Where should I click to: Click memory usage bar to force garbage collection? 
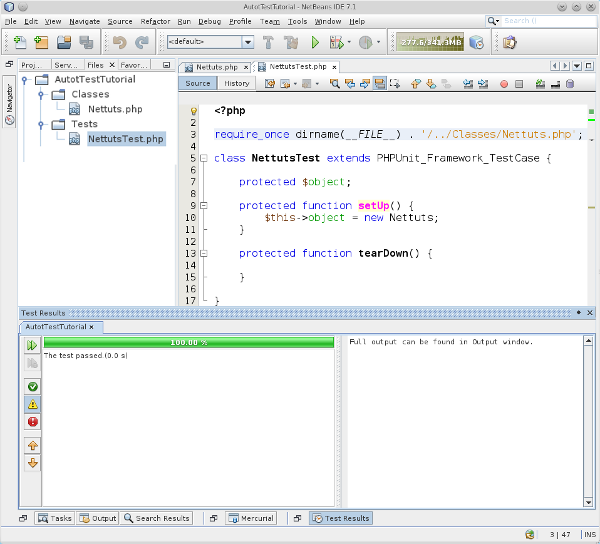point(430,42)
